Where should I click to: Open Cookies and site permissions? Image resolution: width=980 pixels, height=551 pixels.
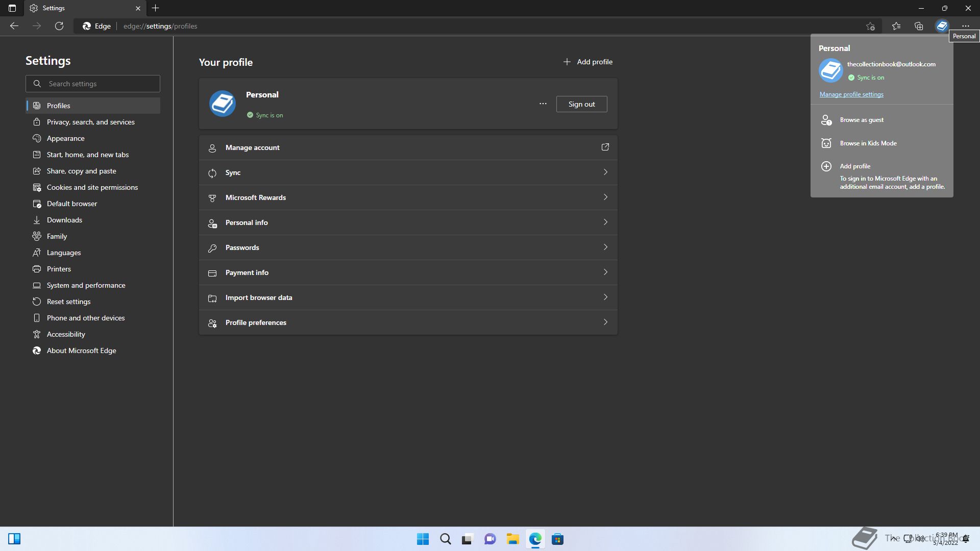point(93,187)
